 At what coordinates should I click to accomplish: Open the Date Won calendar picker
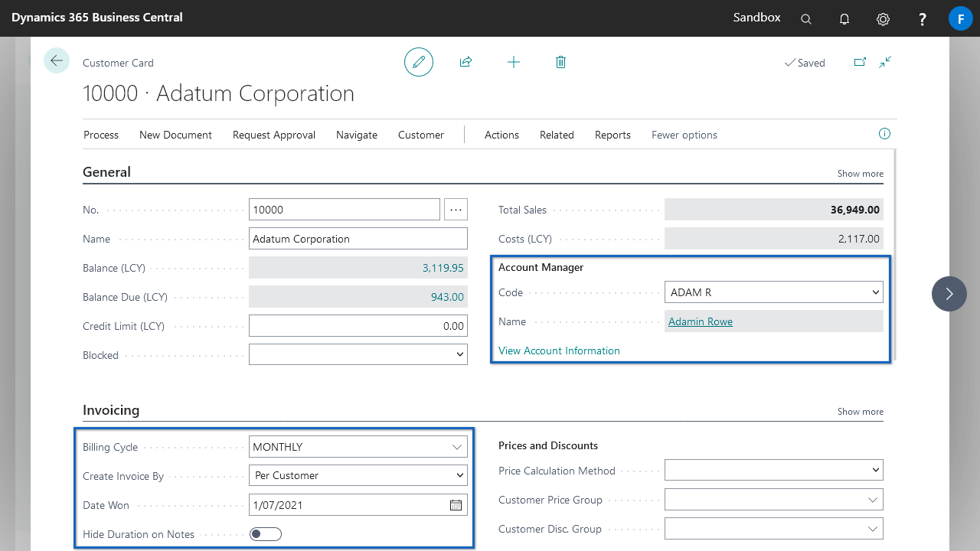point(456,505)
